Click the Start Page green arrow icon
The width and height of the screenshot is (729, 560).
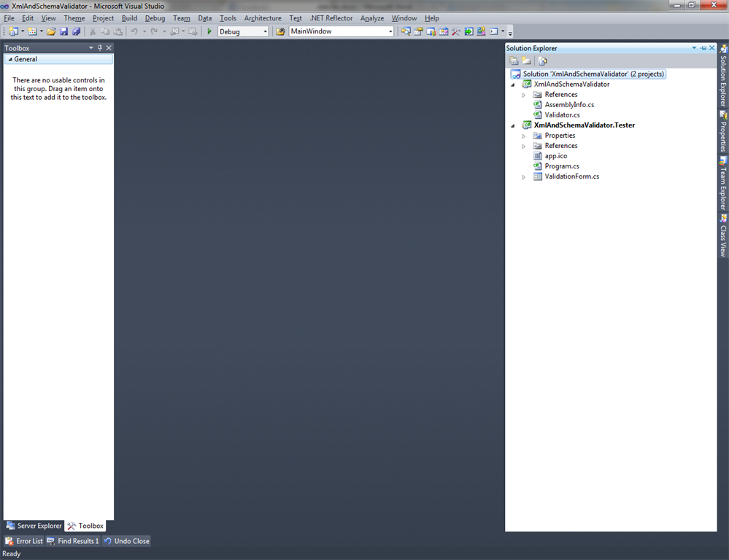(468, 31)
